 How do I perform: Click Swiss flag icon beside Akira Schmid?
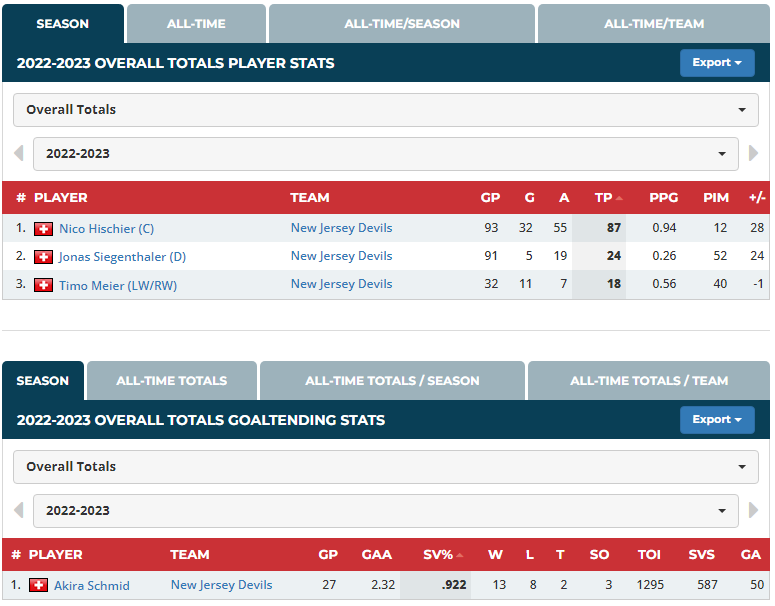tap(38, 586)
